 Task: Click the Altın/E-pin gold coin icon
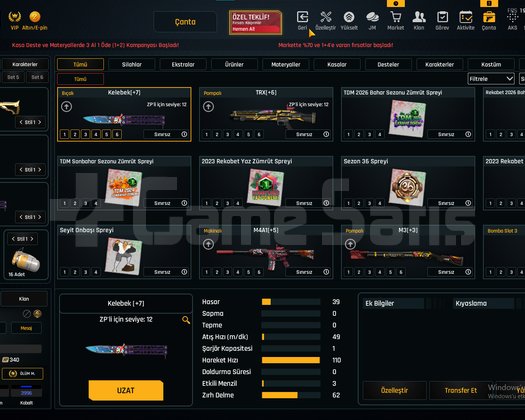35,16
